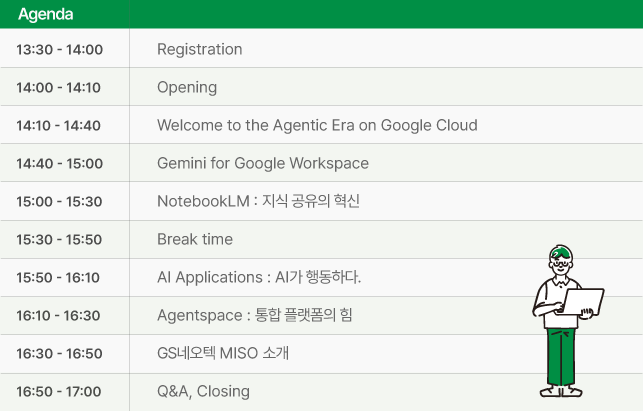Viewport: 643px width, 411px height.
Task: Select the NotebookLM session title
Action: [258, 201]
